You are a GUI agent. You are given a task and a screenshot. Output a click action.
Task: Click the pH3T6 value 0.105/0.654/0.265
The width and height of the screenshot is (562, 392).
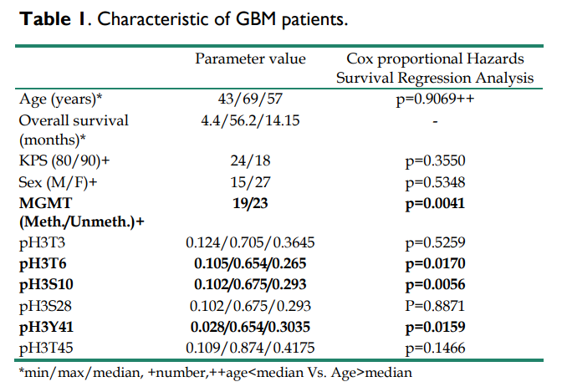click(250, 263)
